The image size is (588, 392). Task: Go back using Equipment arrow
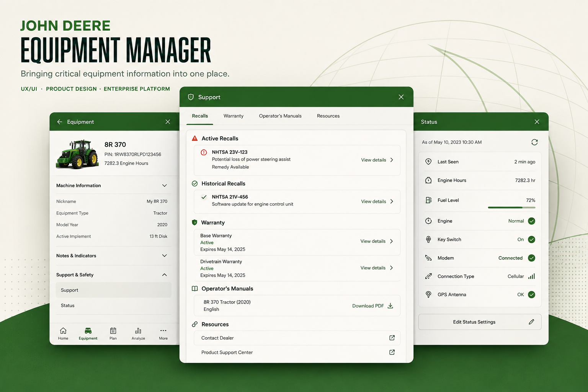60,122
